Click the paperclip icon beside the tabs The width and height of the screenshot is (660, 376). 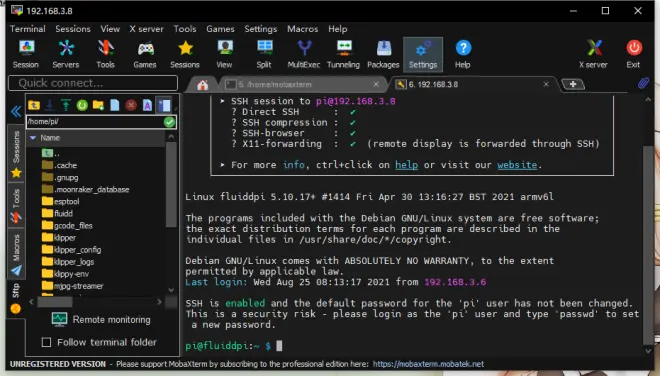tap(643, 83)
